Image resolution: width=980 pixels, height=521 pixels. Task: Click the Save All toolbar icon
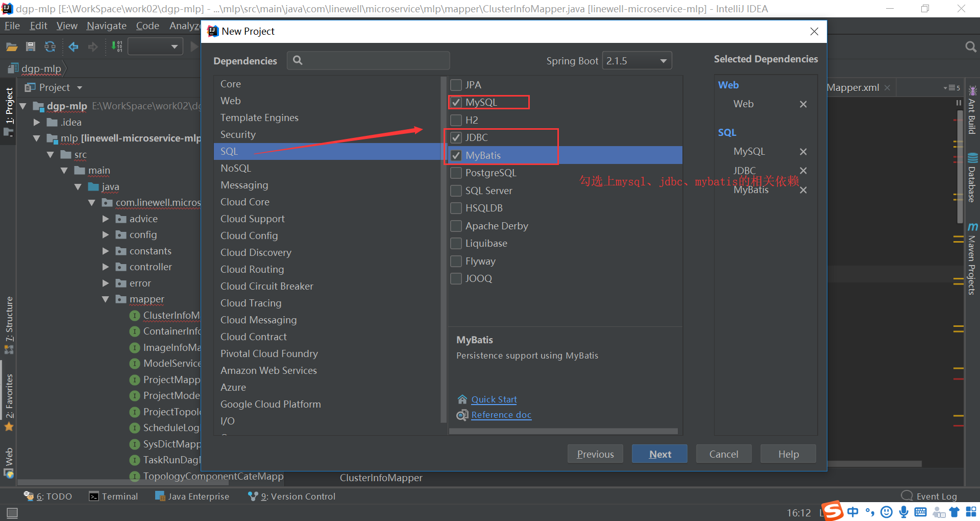(x=31, y=47)
